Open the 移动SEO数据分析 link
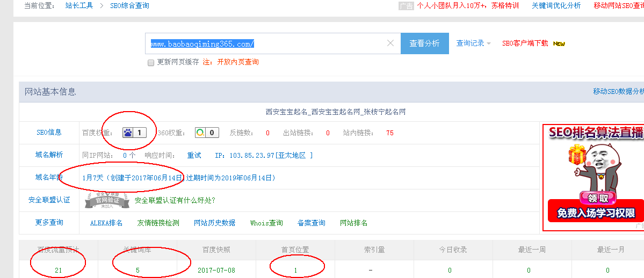This screenshot has width=644, height=278. 618,91
